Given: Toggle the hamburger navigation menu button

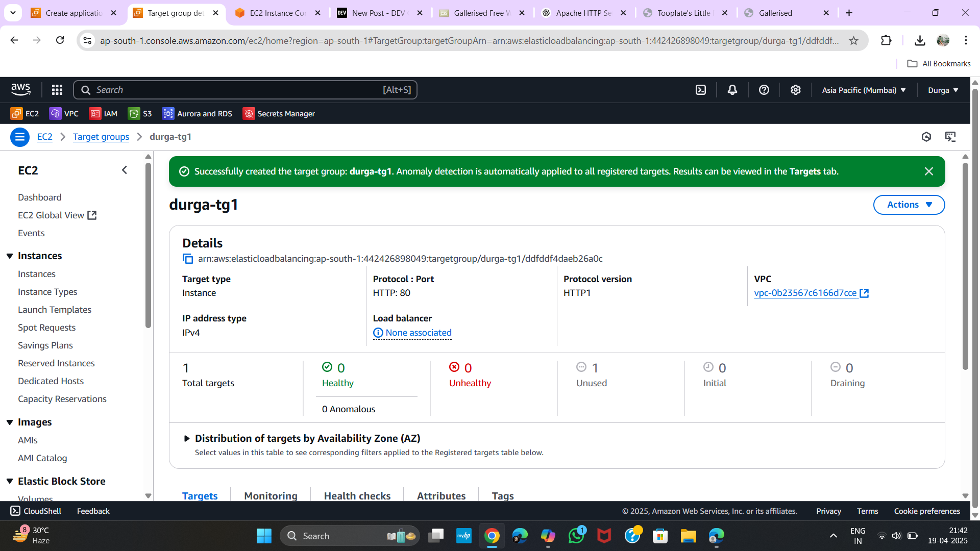Looking at the screenshot, I should coord(20,137).
